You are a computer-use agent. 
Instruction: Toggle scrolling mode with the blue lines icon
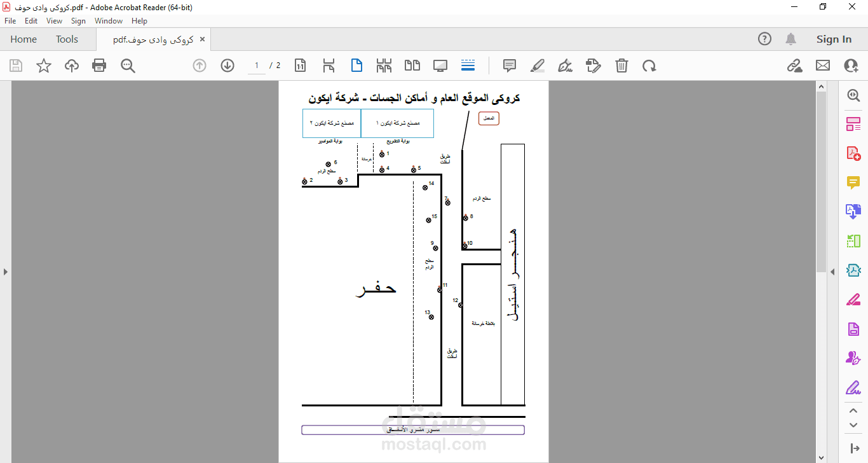(468, 66)
